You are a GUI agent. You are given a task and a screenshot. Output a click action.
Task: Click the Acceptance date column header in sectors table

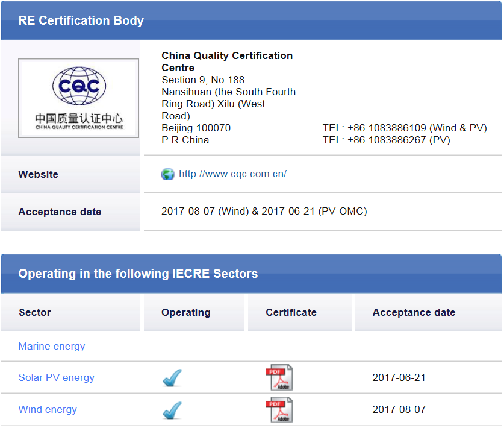pos(414,312)
